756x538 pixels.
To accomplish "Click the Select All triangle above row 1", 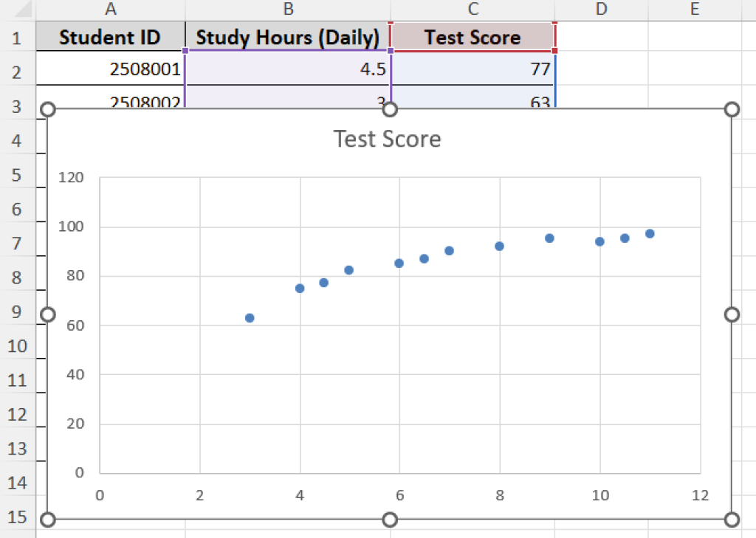I will [22, 10].
